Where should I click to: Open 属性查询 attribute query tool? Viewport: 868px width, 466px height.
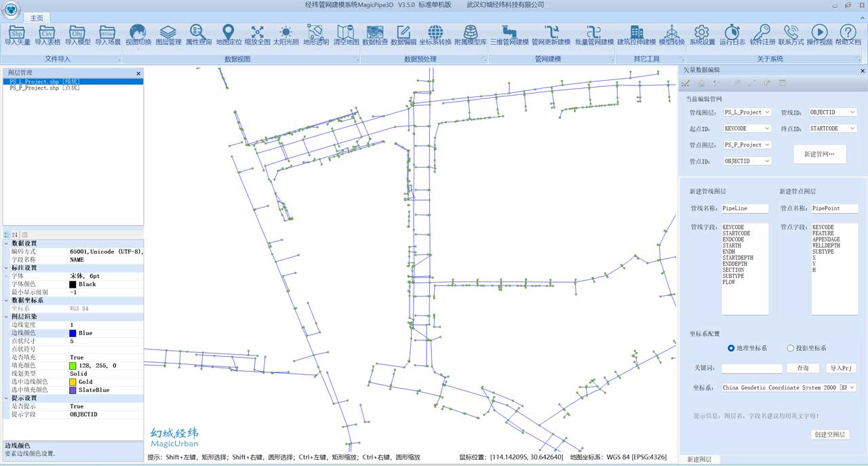[198, 35]
